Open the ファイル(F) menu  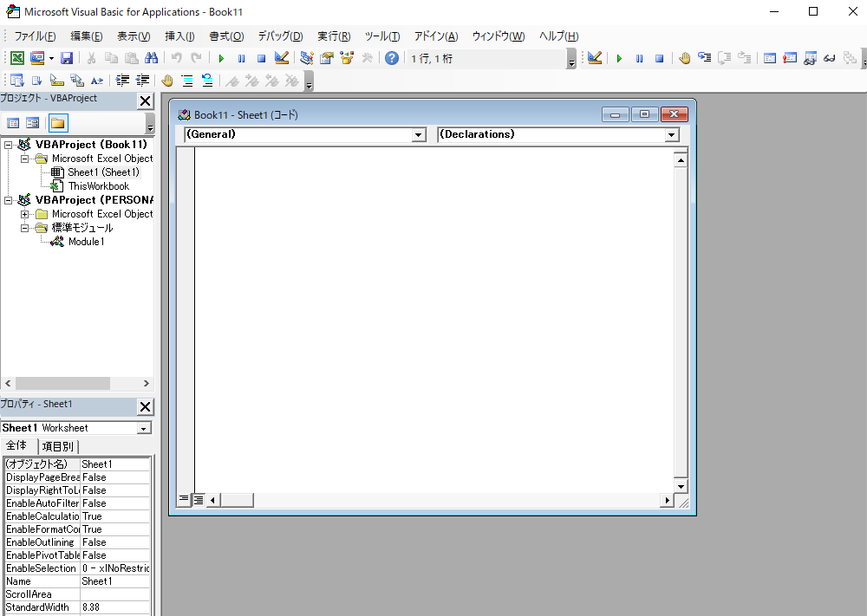click(35, 36)
